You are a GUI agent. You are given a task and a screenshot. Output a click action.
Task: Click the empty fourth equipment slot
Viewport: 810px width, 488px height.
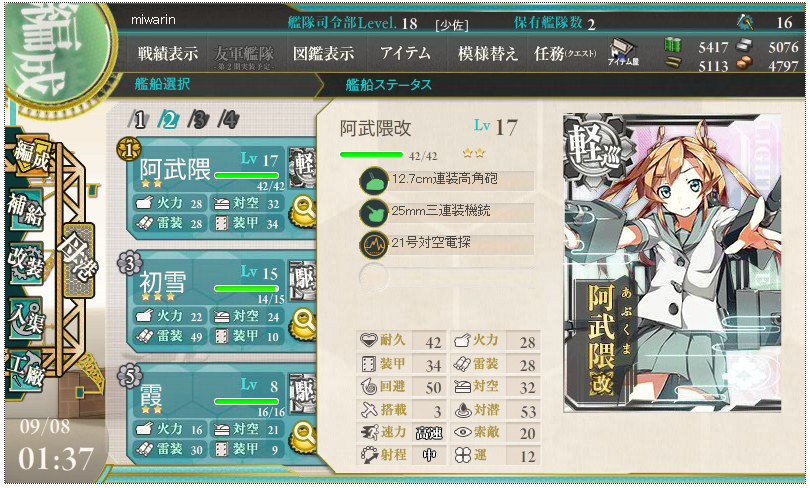[x=447, y=275]
